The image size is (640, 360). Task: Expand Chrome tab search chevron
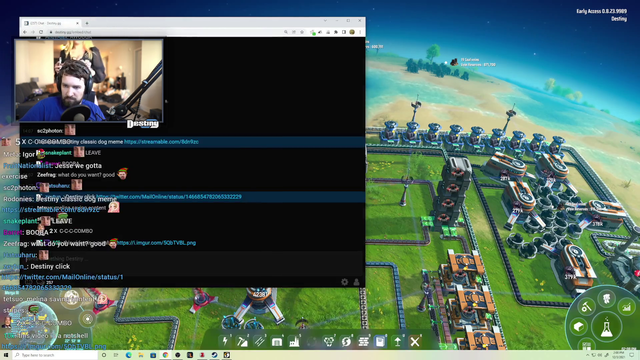325,20
